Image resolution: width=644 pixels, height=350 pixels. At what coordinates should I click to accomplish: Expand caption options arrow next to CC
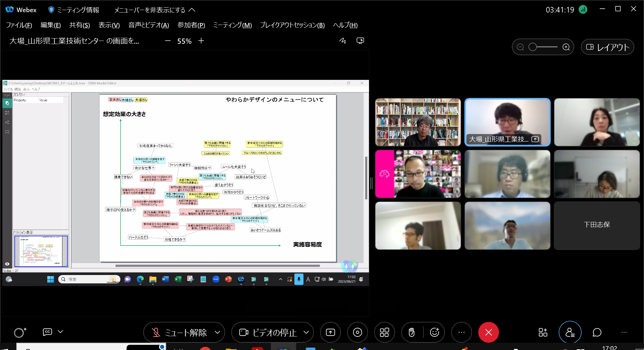point(60,332)
